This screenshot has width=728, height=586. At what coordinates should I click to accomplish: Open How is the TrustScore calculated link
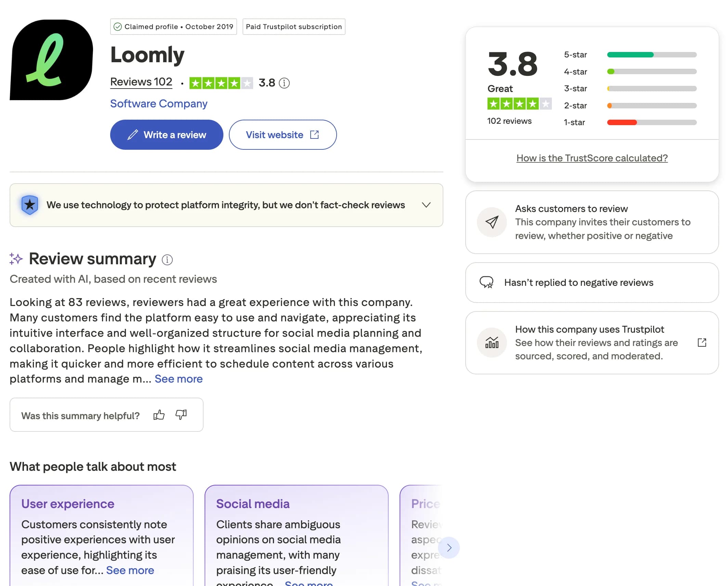(592, 158)
